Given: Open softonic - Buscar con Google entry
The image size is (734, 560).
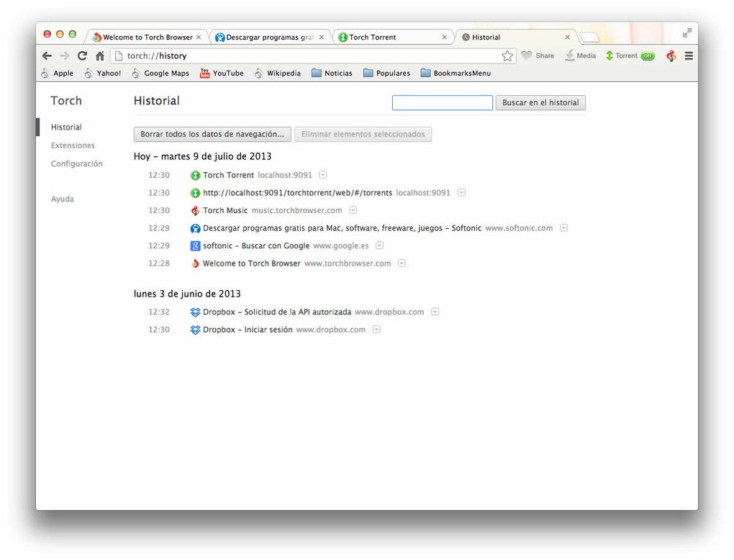Looking at the screenshot, I should coord(256,246).
